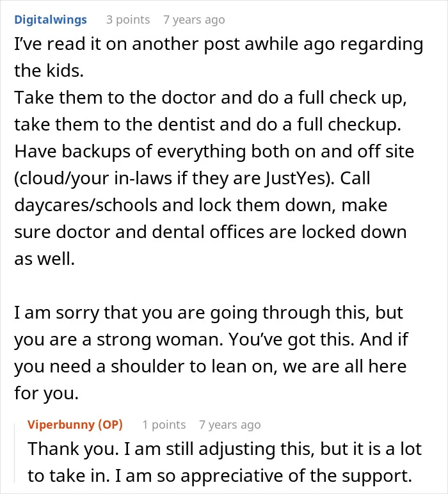
Task: Click the 1 points score label
Action: click(164, 425)
